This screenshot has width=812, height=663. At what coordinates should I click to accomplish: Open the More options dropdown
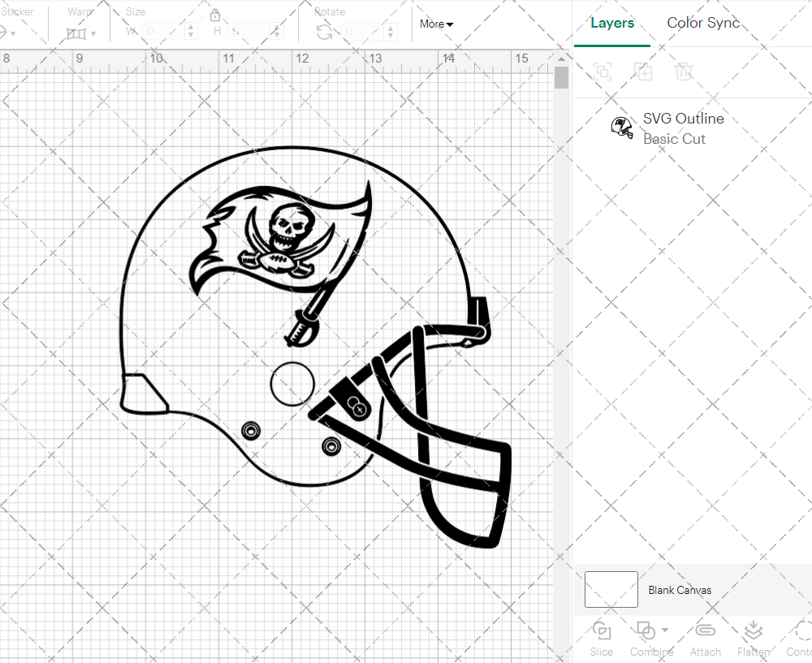(x=435, y=24)
